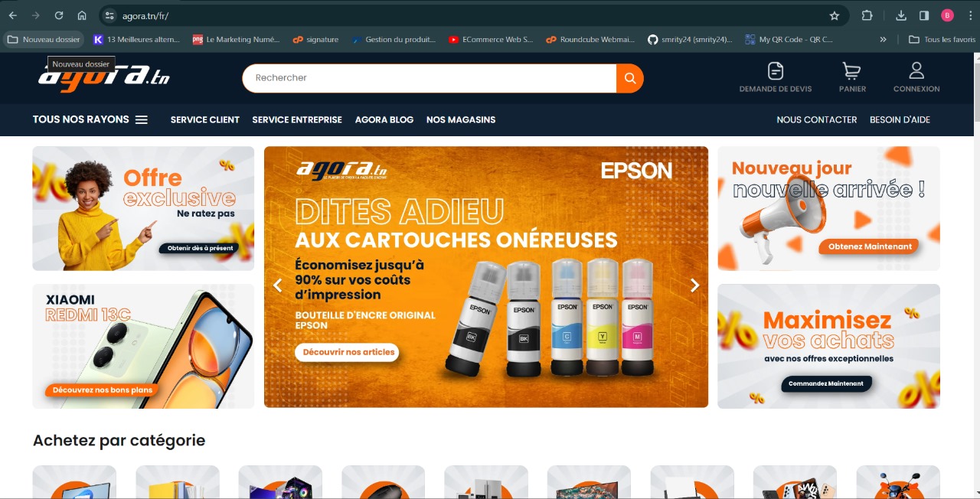Click the Découvrir nos articles button

pyautogui.click(x=347, y=352)
